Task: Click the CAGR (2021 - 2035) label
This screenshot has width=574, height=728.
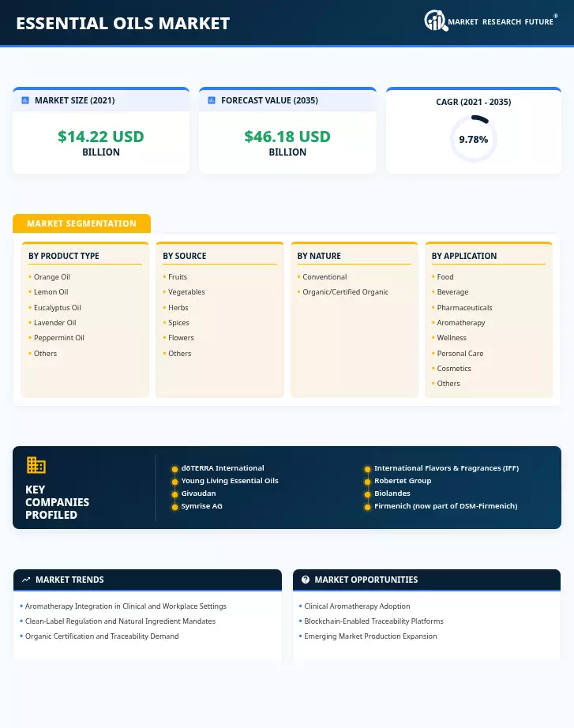Action: (473, 102)
